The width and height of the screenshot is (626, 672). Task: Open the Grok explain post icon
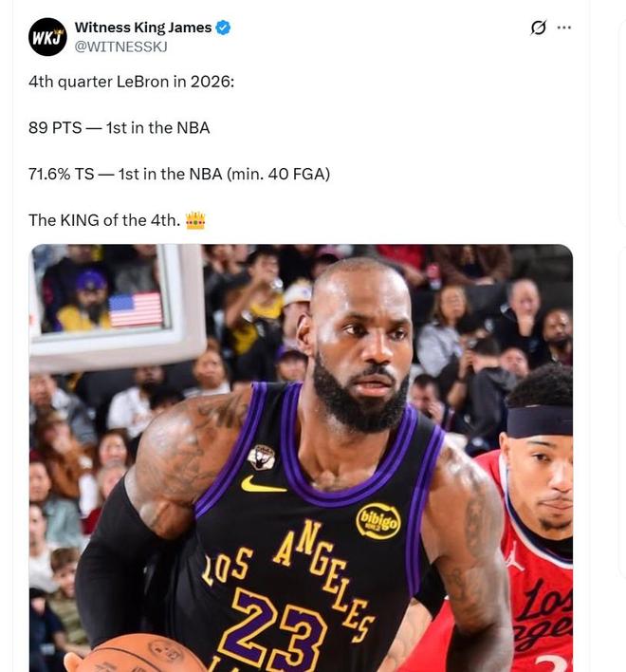[x=538, y=28]
